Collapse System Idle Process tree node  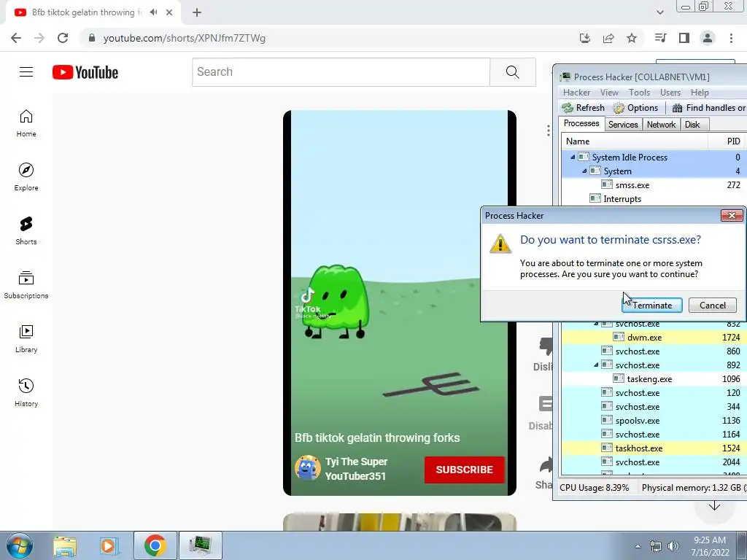[573, 157]
